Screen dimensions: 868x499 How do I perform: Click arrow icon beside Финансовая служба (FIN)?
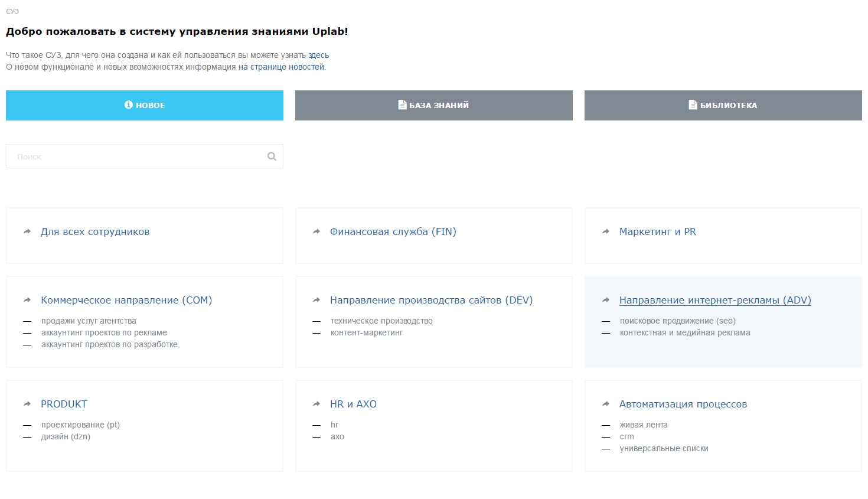click(x=316, y=231)
